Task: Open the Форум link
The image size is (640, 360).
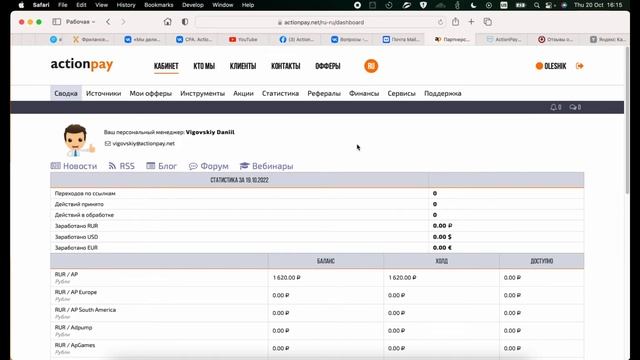Action: (x=209, y=166)
